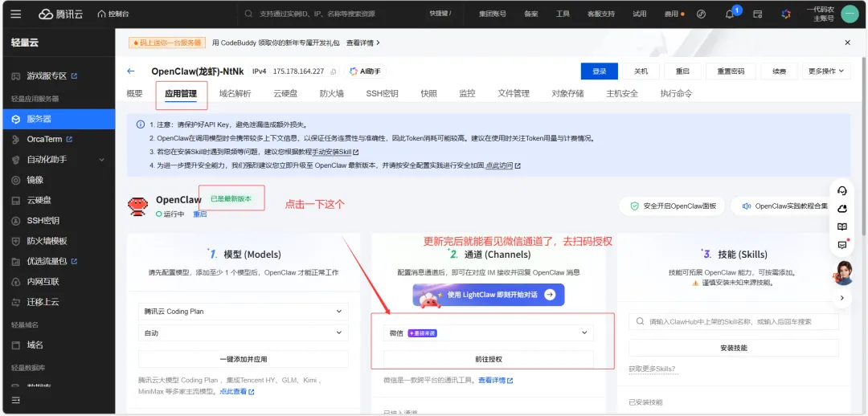The image size is (868, 416).
Task: Click the 重启 link under OpenClaw
Action: [x=200, y=214]
